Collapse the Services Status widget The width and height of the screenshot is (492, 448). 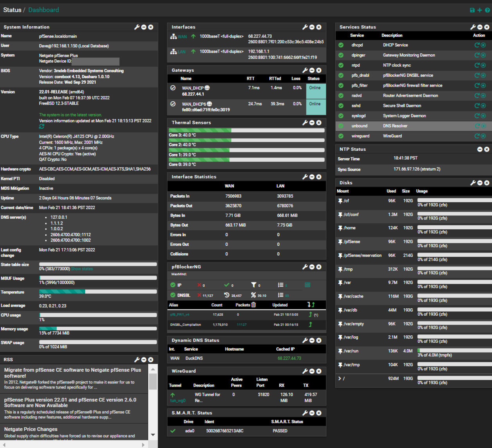(x=480, y=27)
